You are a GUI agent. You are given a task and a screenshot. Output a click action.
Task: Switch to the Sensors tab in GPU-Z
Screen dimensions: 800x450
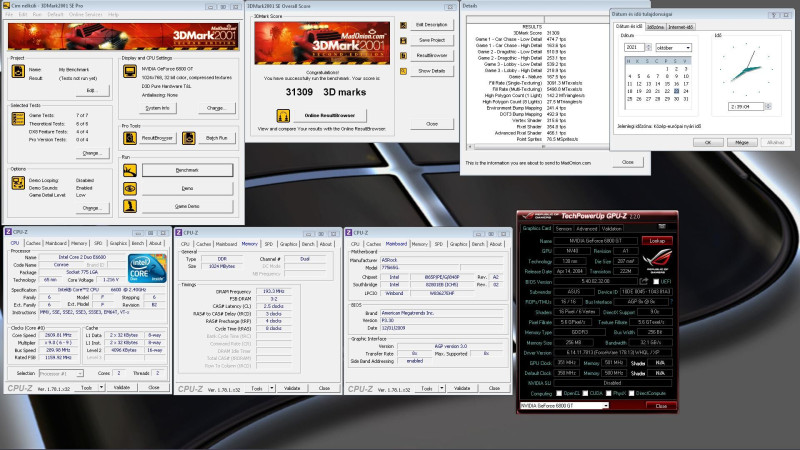click(564, 229)
